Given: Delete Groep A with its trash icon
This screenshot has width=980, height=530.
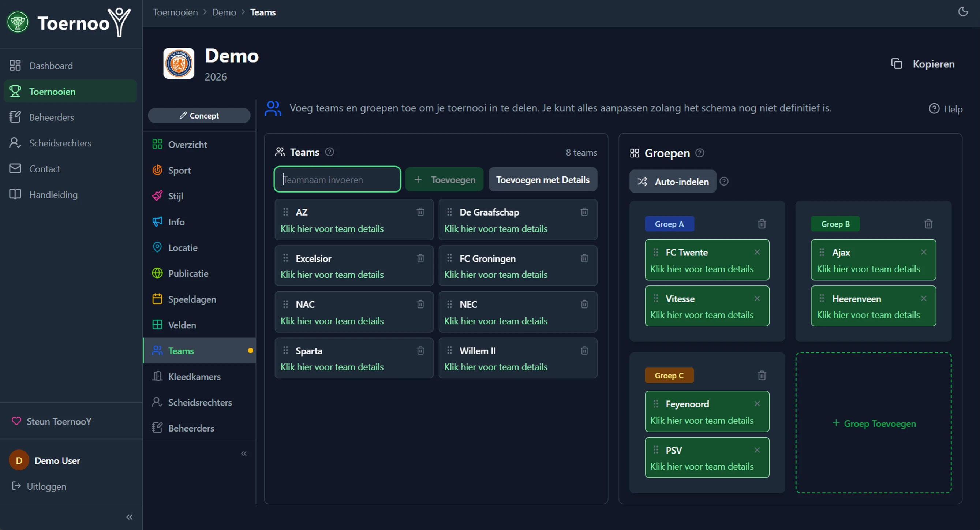Looking at the screenshot, I should tap(762, 224).
